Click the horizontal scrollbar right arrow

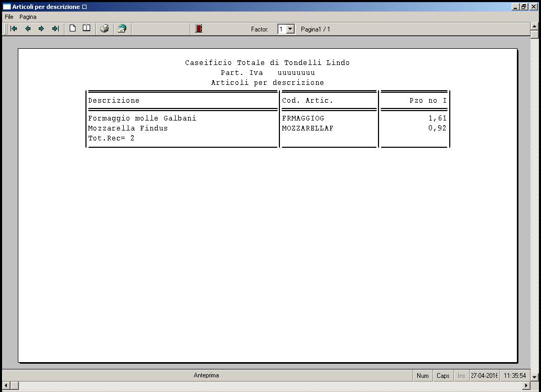coord(526,385)
